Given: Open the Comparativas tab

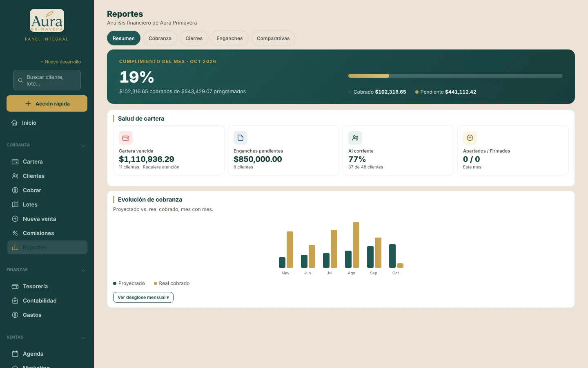Looking at the screenshot, I should pyautogui.click(x=273, y=38).
